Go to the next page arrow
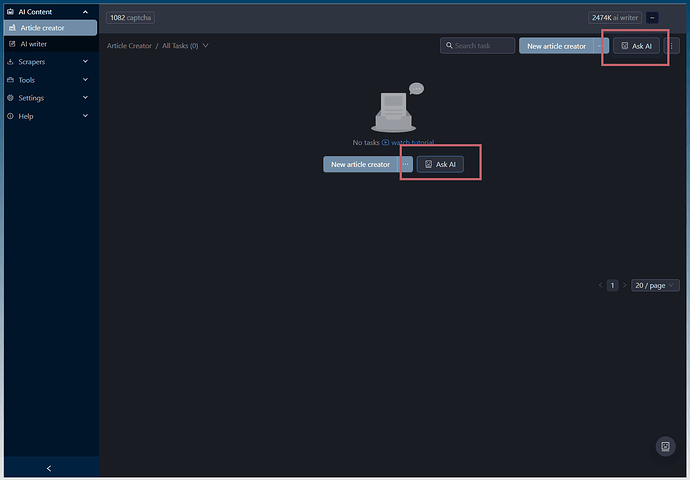 pos(625,285)
